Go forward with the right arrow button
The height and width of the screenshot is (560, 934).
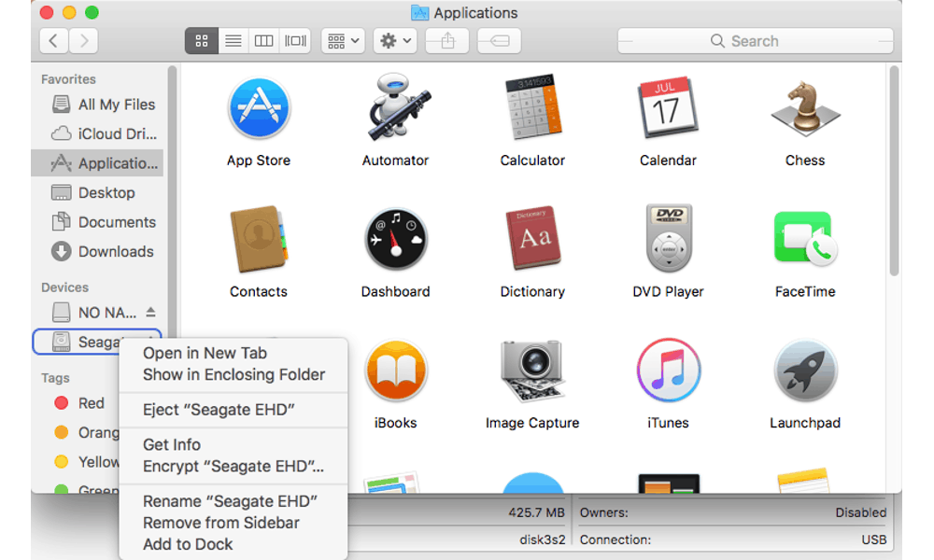[x=83, y=41]
